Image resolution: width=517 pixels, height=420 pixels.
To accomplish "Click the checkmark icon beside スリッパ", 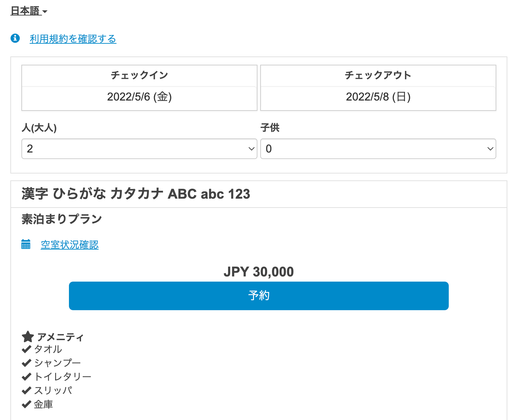I will tap(26, 391).
